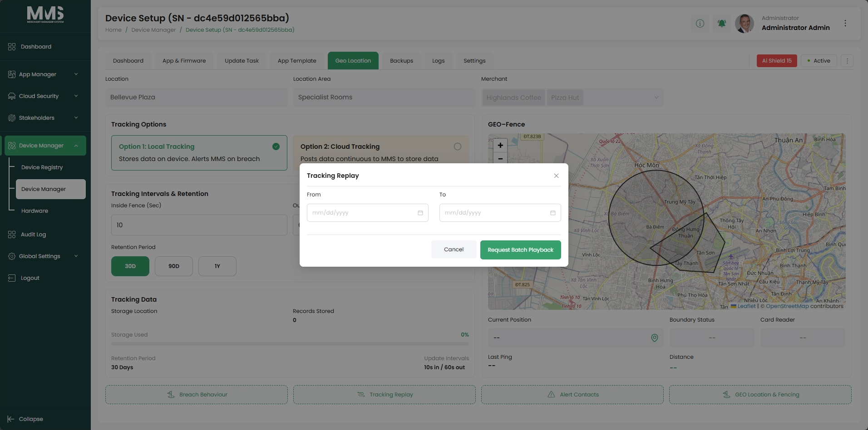Expand the Global Settings submenu chevron
Screen dimensions: 868x430
(x=76, y=256)
